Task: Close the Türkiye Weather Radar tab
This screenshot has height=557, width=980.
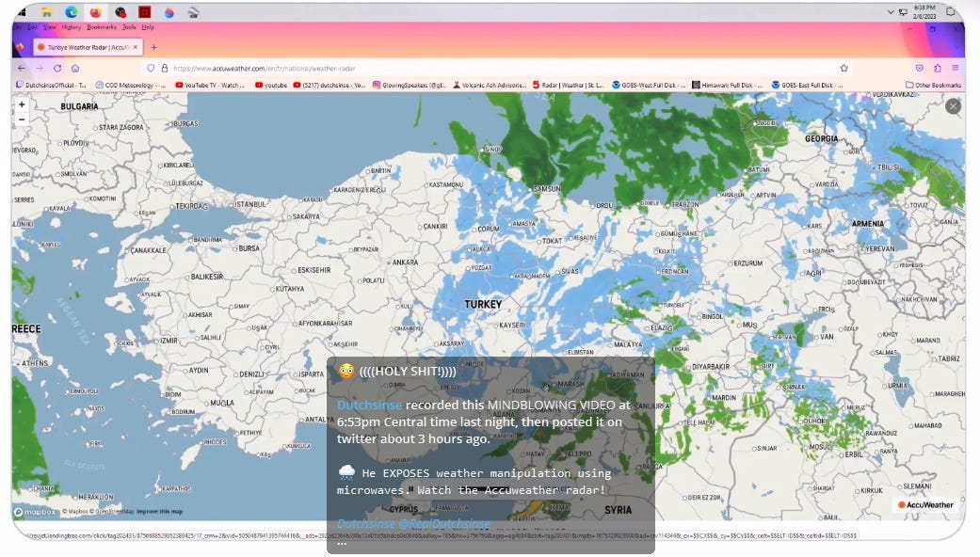Action: pyautogui.click(x=136, y=47)
